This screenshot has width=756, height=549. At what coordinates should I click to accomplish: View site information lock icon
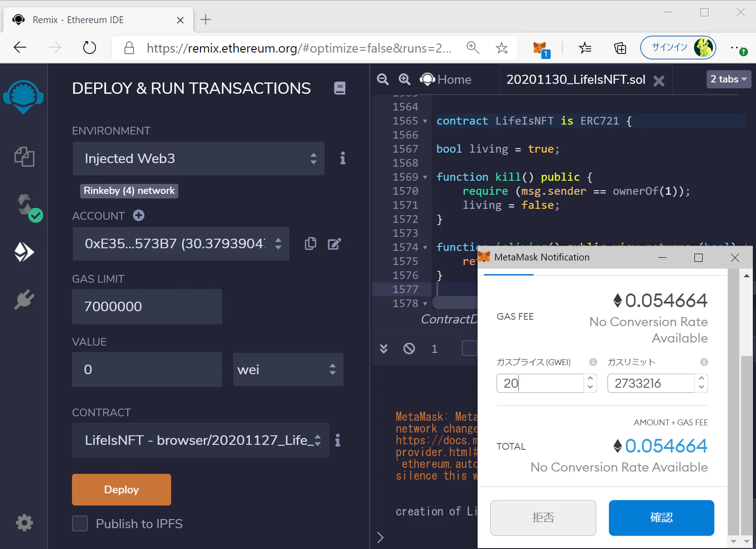129,48
